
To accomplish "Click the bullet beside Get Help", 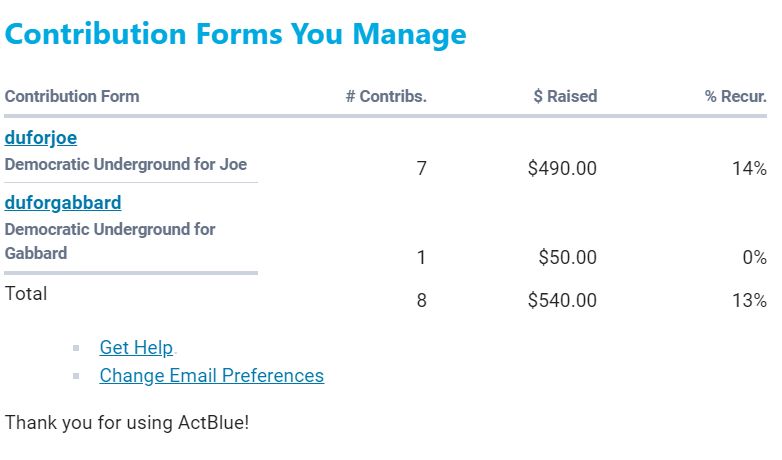I will coord(77,349).
